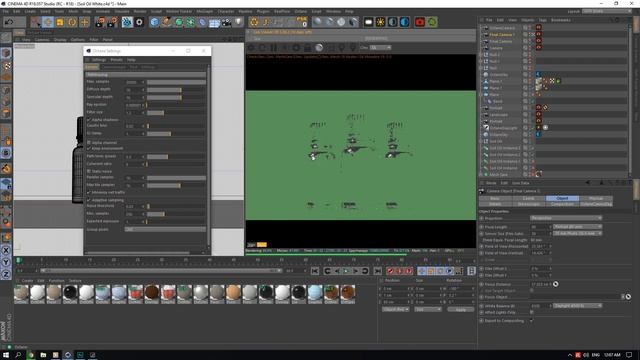This screenshot has height=360, width=640.
Task: Click the green Octane refresh icon
Action: click(432, 22)
